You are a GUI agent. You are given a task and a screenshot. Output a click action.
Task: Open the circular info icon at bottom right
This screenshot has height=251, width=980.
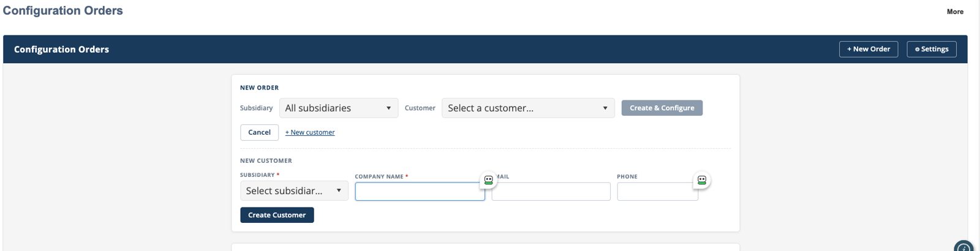(964, 247)
